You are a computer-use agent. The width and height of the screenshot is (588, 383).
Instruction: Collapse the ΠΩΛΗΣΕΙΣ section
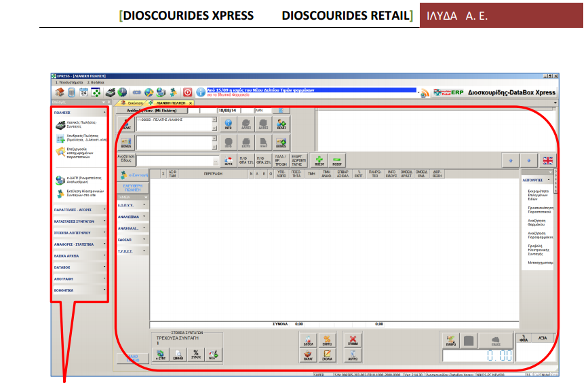pos(79,113)
